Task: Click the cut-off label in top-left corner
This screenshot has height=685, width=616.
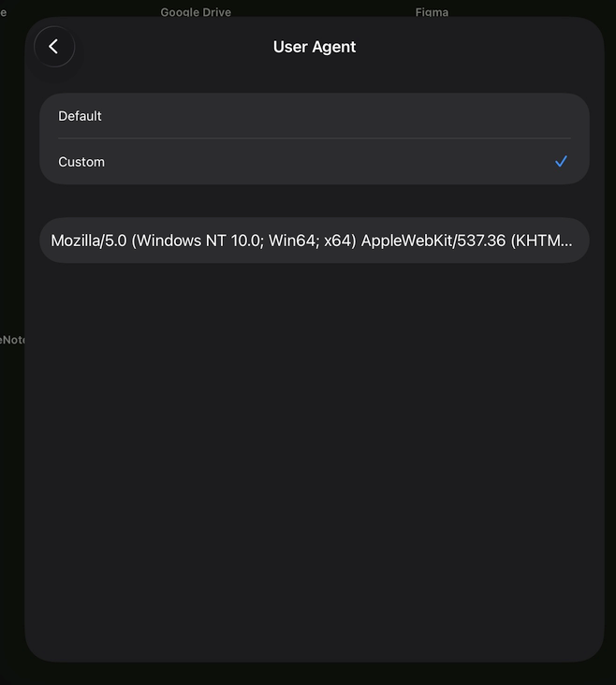Action: coord(4,12)
